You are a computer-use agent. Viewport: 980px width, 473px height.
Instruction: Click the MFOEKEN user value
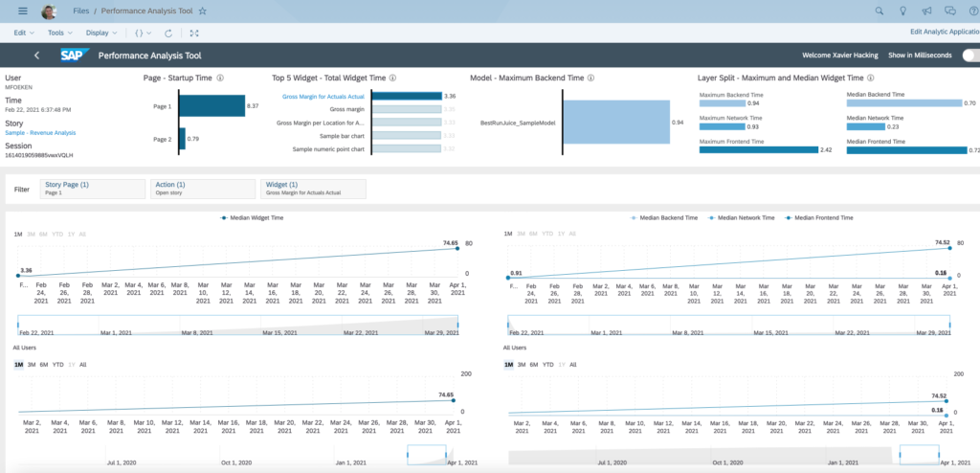19,87
